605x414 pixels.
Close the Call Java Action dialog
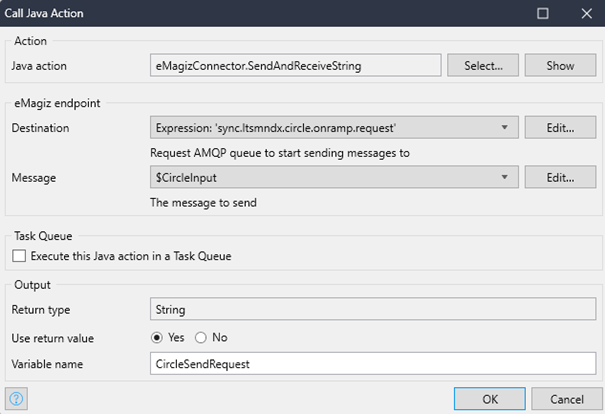pos(586,14)
